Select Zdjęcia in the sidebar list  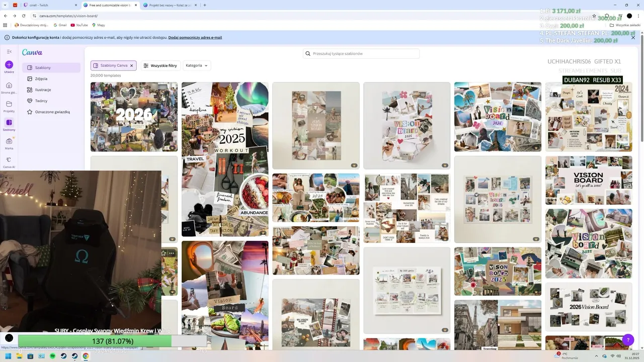pyautogui.click(x=51, y=78)
